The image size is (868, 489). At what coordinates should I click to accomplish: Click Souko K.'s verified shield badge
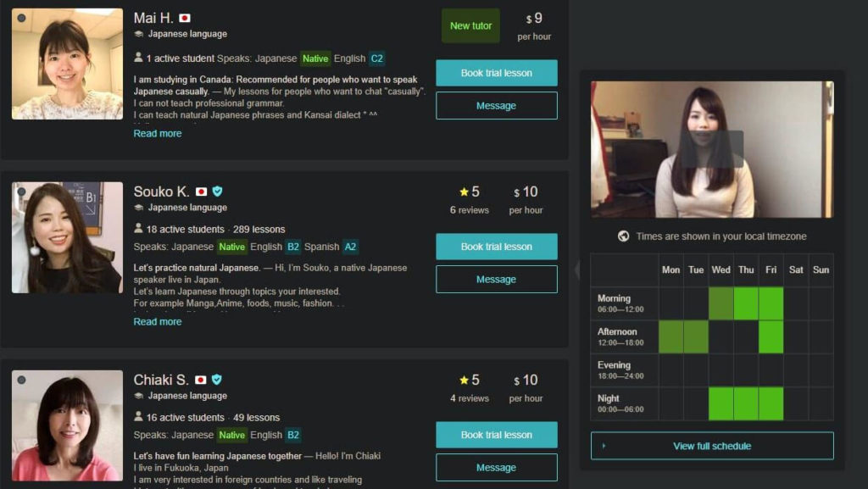[218, 192]
